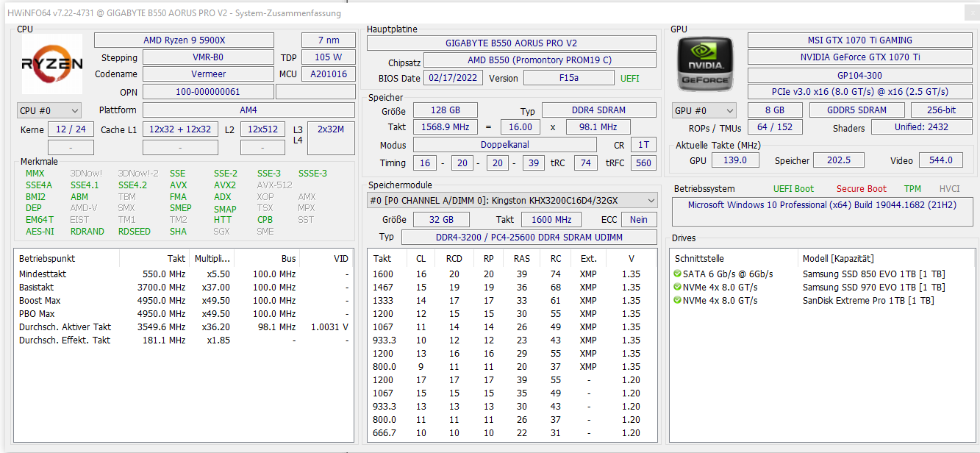Click the Video clock 544.0 field

(x=940, y=160)
